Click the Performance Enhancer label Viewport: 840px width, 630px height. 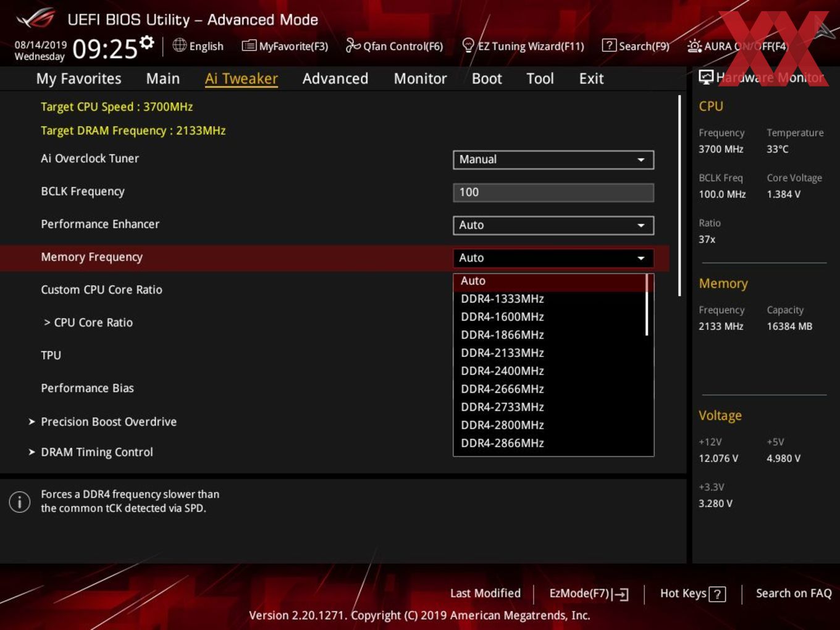pyautogui.click(x=100, y=224)
